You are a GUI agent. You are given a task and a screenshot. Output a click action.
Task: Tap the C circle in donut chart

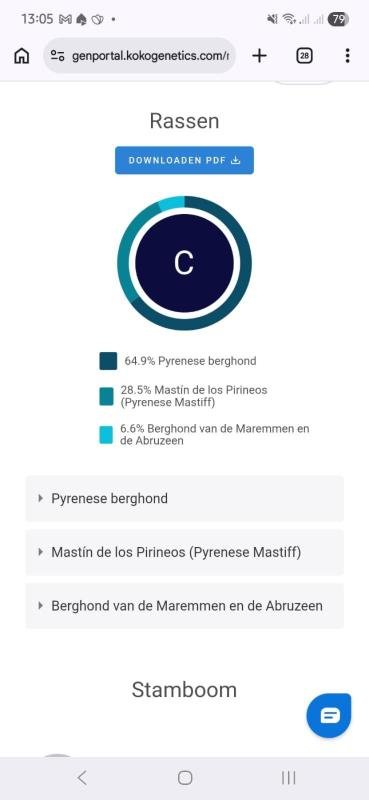click(x=184, y=263)
